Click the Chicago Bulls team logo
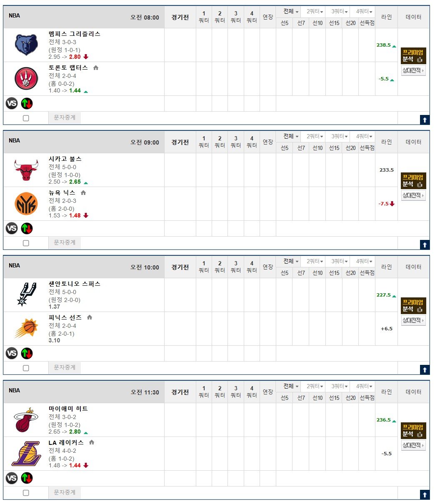Screen dimensions: 435x504 click(26, 170)
